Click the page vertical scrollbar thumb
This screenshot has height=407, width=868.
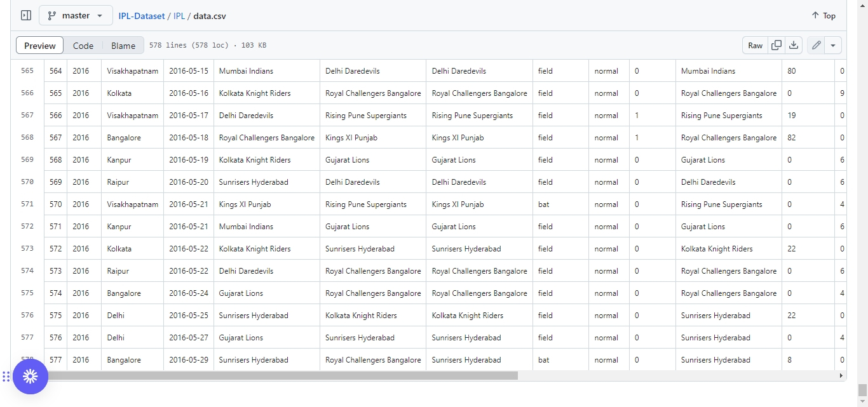pyautogui.click(x=862, y=390)
